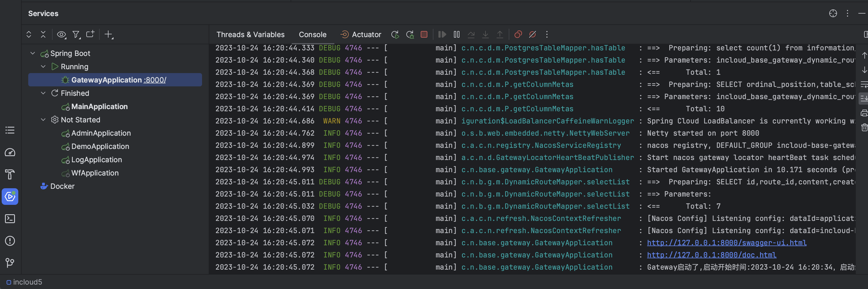Pause the program execution
Viewport: 868px width, 289px height.
click(x=457, y=34)
